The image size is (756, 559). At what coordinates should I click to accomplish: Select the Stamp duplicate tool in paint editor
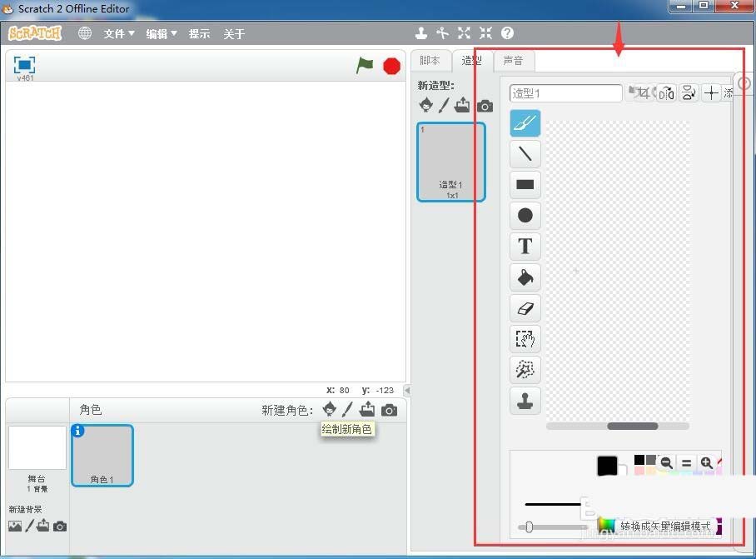525,401
